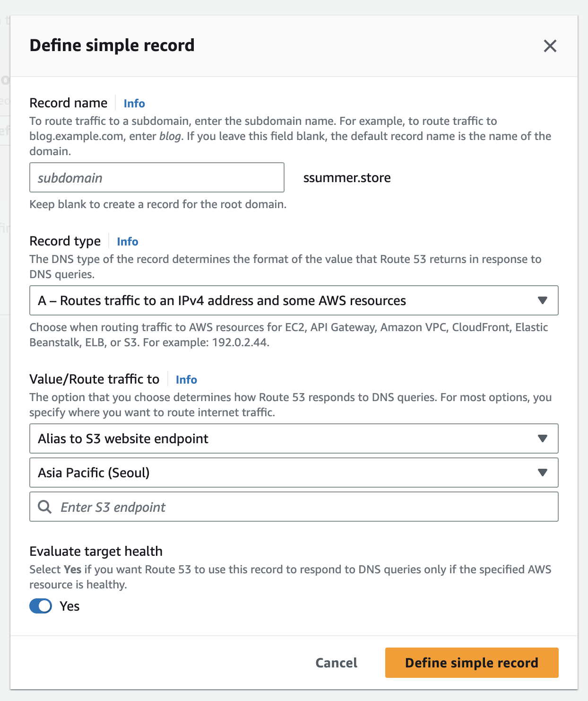
Task: Click the Yes label beside the health toggle
Action: click(69, 606)
